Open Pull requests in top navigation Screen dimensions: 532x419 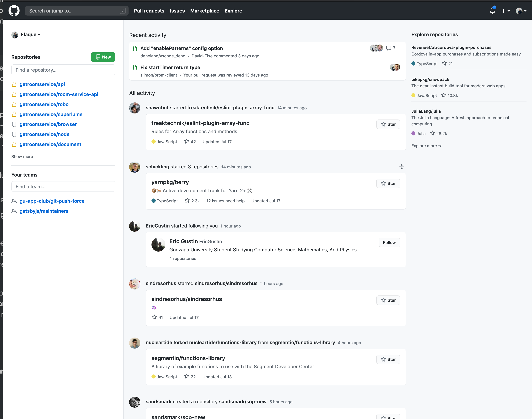[x=149, y=11]
